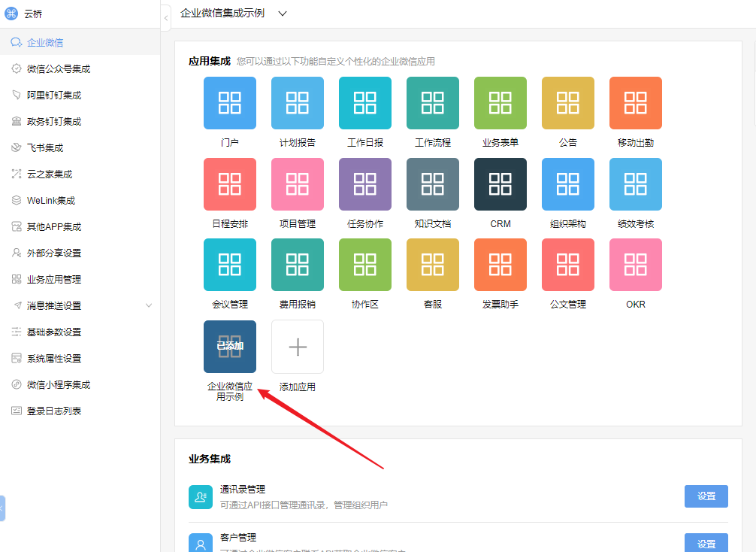Open the 任务协作 app tile

pyautogui.click(x=365, y=183)
